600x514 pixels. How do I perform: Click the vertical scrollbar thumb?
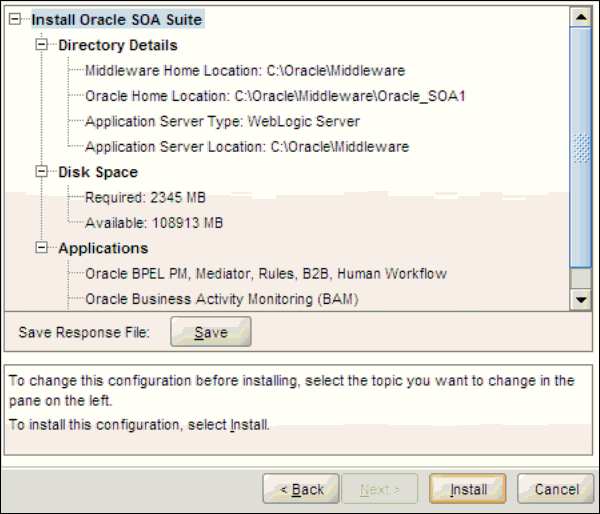tap(581, 147)
